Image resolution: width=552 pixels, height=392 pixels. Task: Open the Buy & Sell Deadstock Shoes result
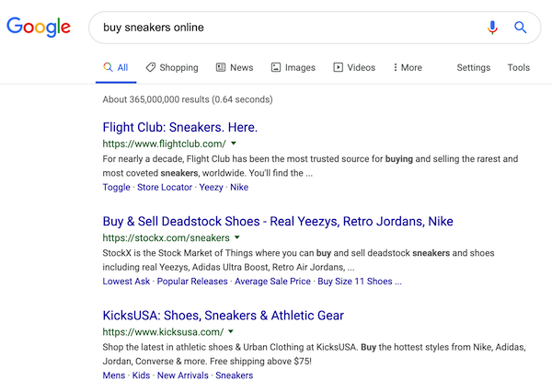pyautogui.click(x=278, y=221)
